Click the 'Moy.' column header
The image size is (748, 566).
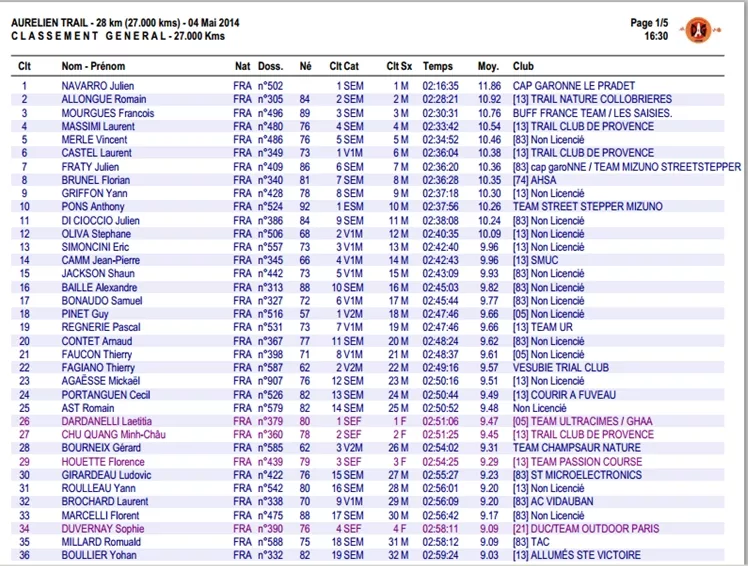pos(488,66)
